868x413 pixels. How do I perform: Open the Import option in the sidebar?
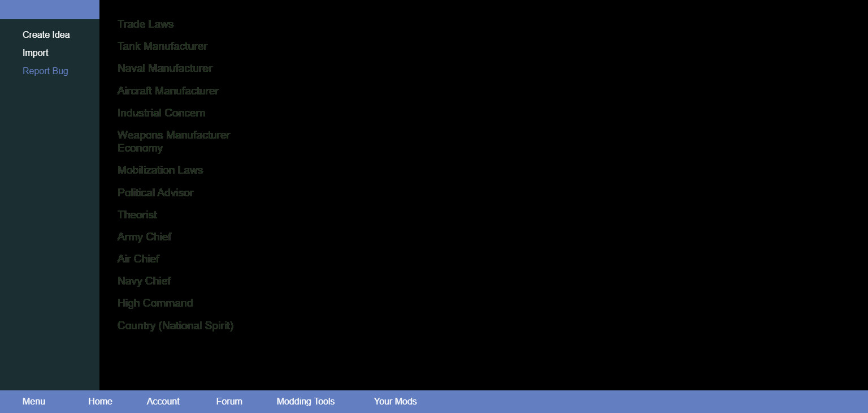[36, 53]
